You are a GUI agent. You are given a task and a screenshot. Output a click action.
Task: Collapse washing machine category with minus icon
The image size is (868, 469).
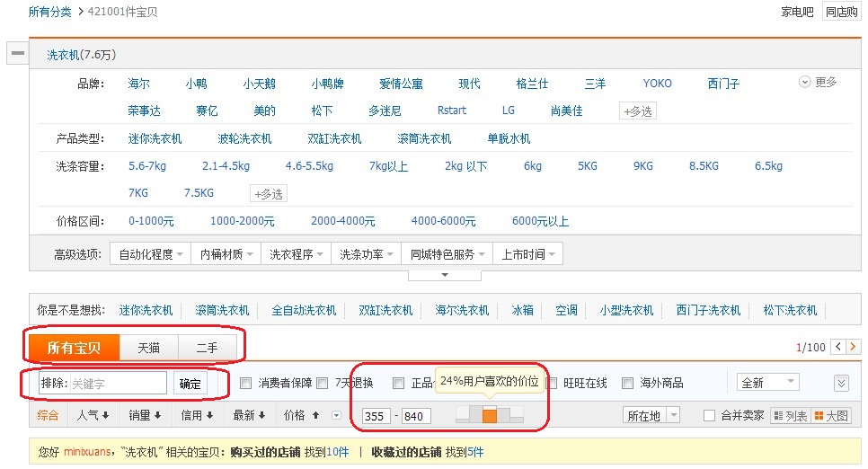(18, 53)
